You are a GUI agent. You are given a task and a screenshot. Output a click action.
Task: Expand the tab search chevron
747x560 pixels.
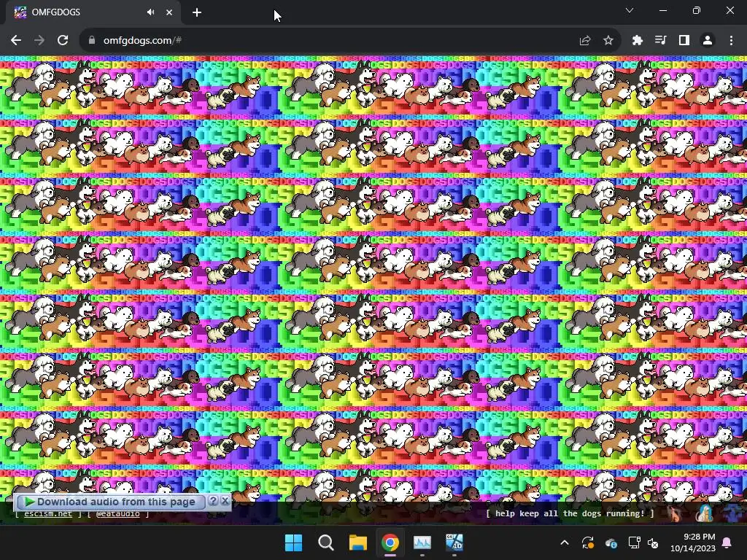(630, 10)
